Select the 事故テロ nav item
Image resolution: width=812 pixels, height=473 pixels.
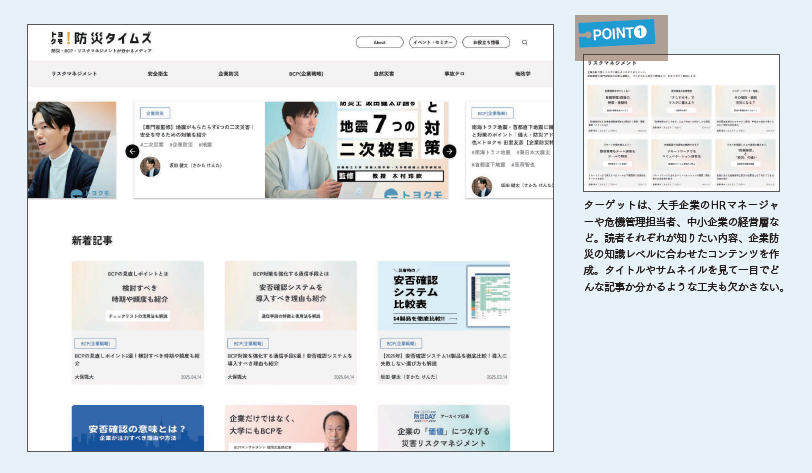454,74
